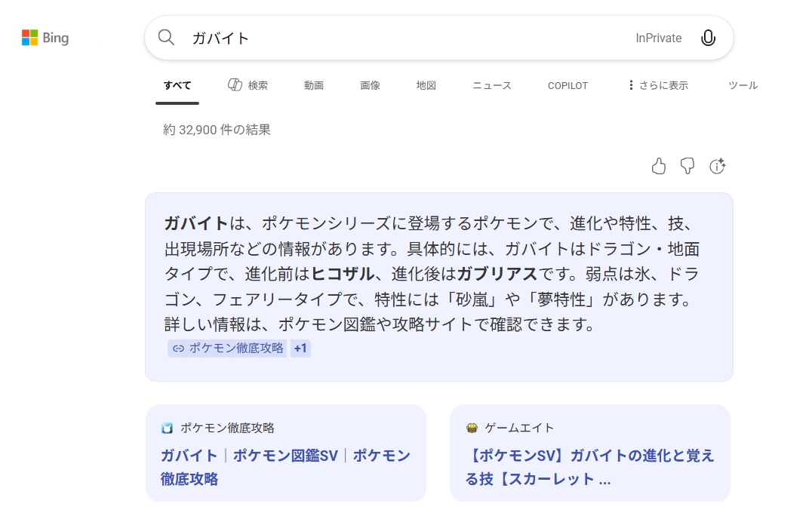Expand the +1 additional sources badge
Image resolution: width=812 pixels, height=522 pixels.
(x=300, y=348)
